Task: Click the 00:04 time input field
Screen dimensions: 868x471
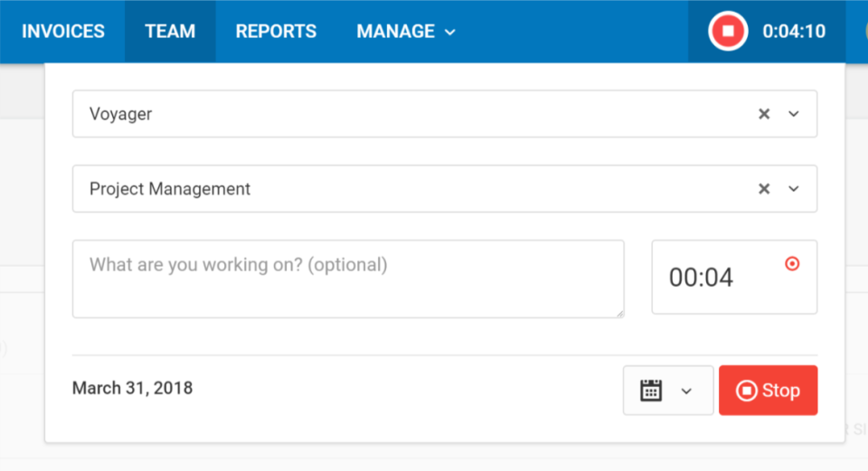Action: 714,278
